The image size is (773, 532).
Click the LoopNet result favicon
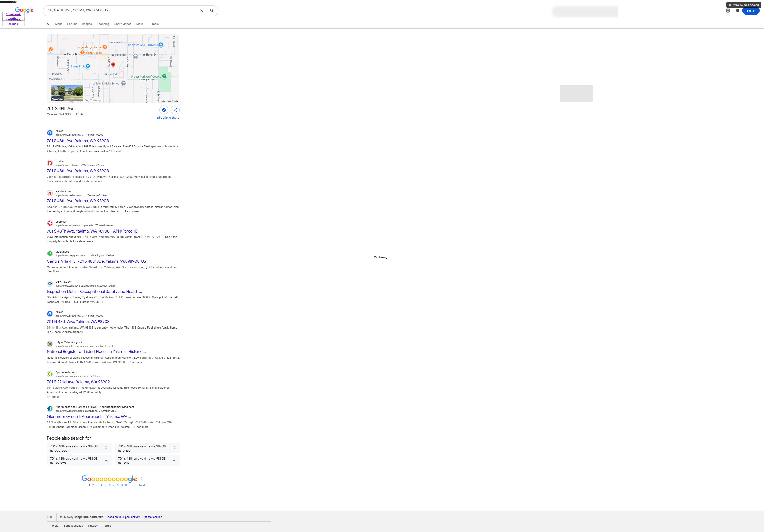click(x=50, y=223)
